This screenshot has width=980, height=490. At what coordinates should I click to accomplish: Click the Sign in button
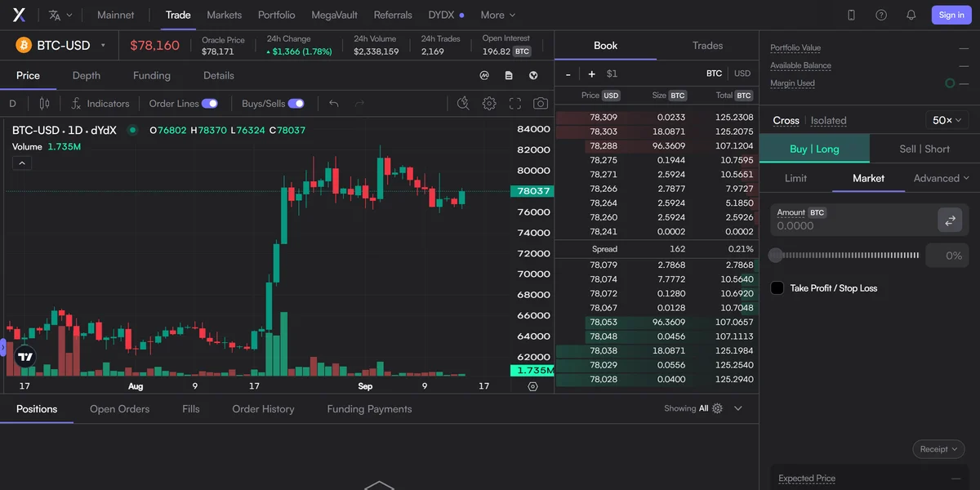[951, 15]
